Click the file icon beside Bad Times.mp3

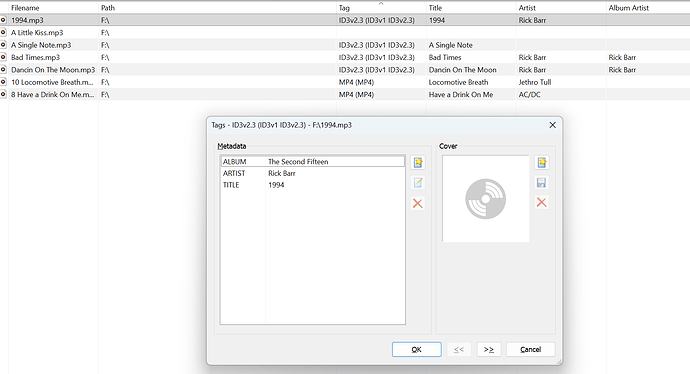3,57
